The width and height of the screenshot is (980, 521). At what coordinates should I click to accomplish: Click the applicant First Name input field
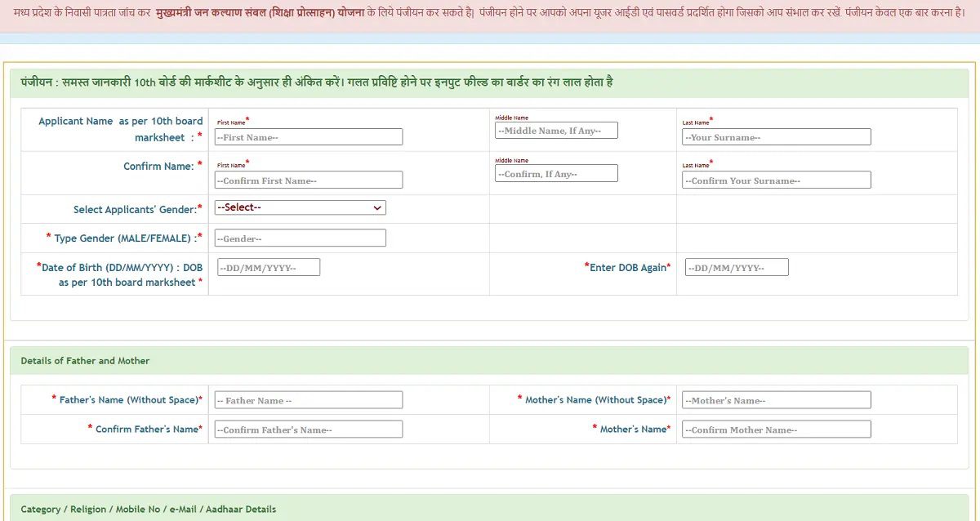click(308, 137)
